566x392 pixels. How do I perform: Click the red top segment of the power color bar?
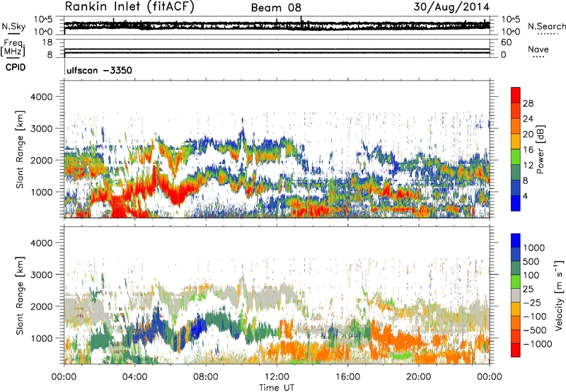point(516,95)
